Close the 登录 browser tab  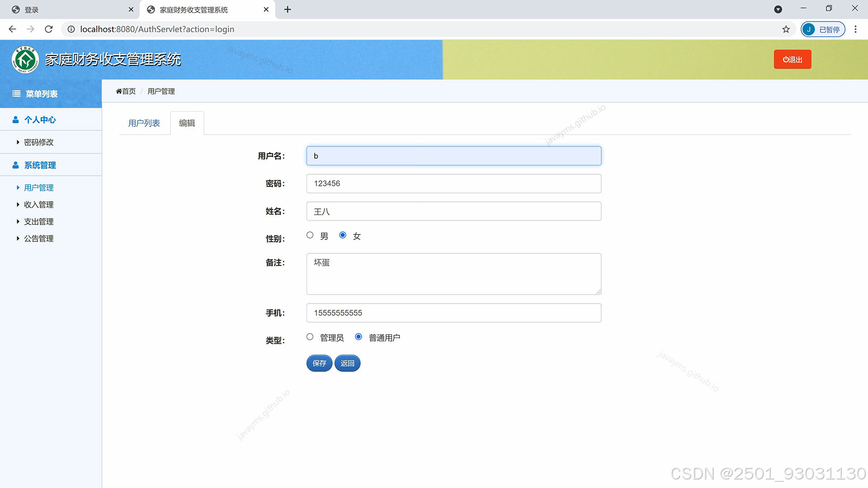(x=131, y=9)
